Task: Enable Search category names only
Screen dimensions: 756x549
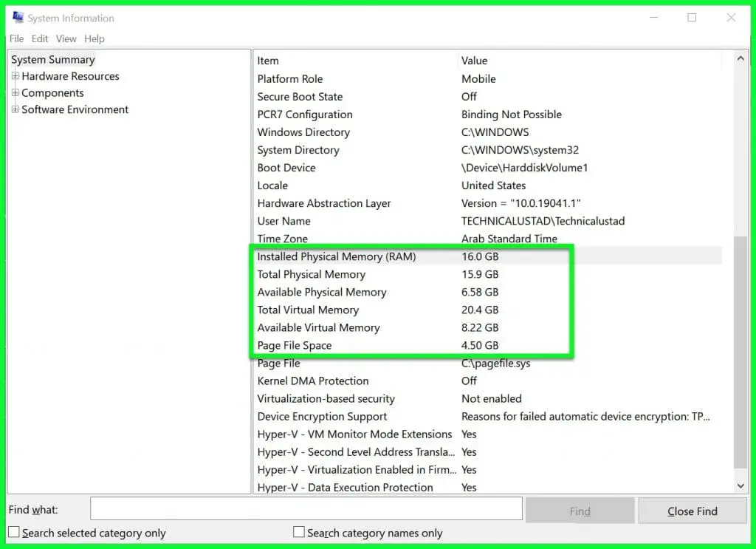Action: (299, 532)
